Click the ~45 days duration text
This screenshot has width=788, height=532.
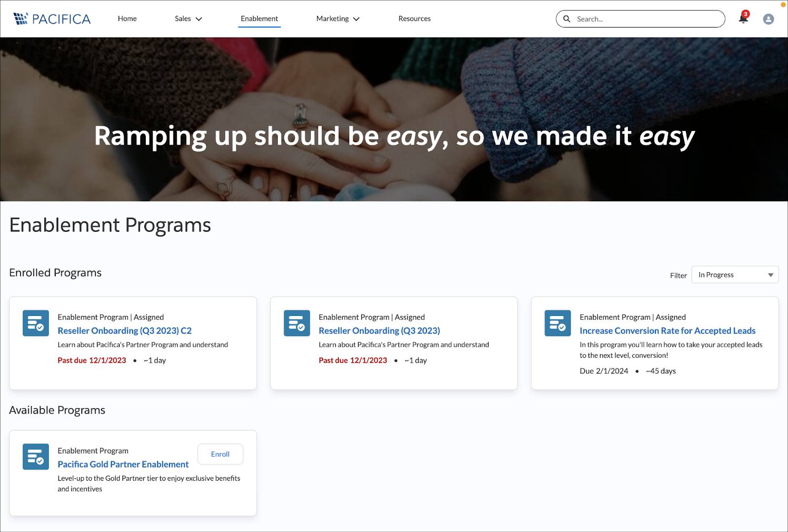tap(661, 371)
